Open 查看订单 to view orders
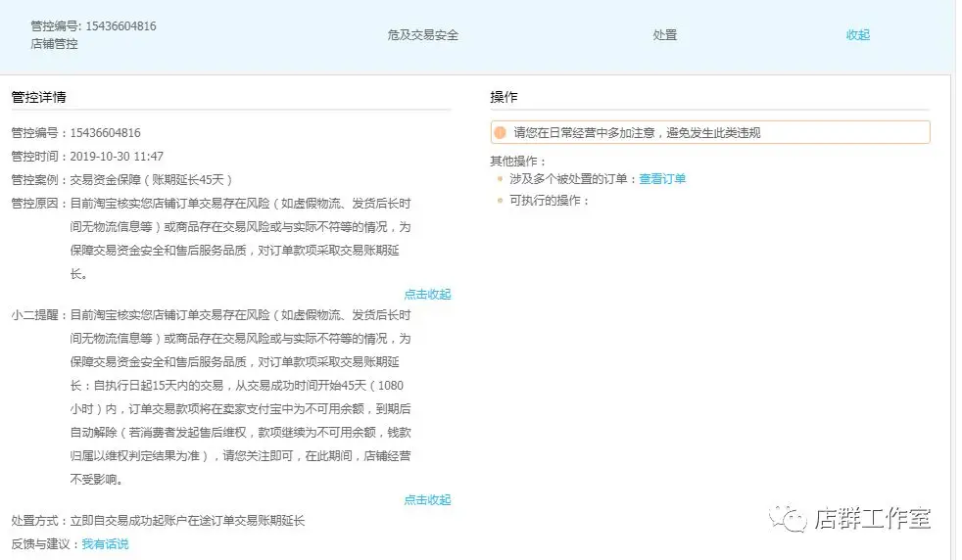 (662, 179)
